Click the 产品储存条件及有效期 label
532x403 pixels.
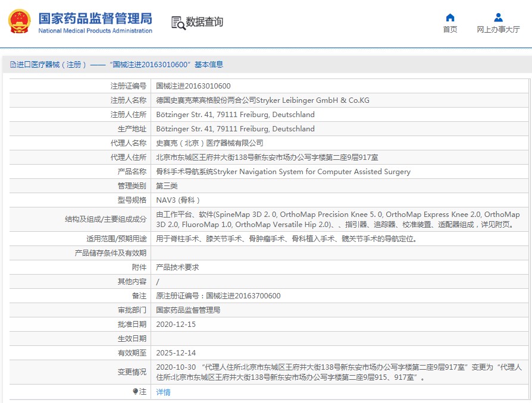111,253
